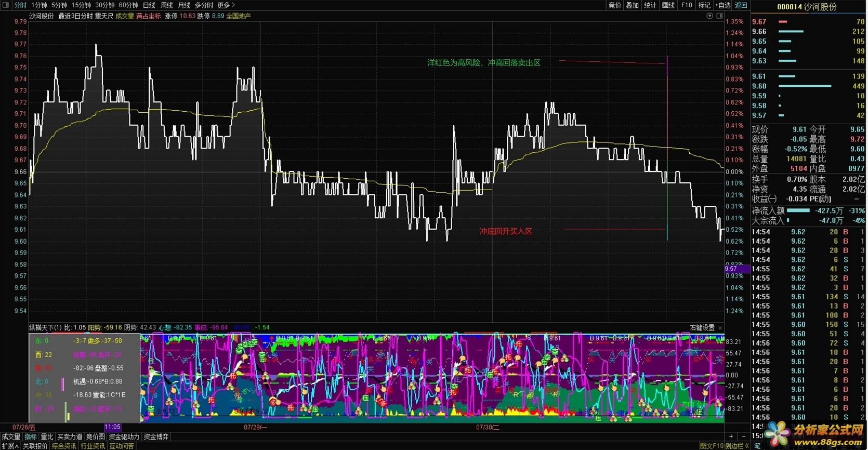Image resolution: width=868 pixels, height=450 pixels.
Task: Click the 全国地产 sector link
Action: click(239, 16)
